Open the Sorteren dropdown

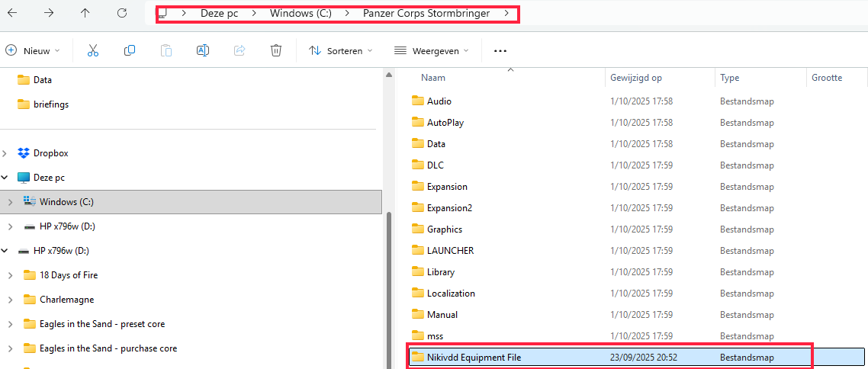coord(341,51)
